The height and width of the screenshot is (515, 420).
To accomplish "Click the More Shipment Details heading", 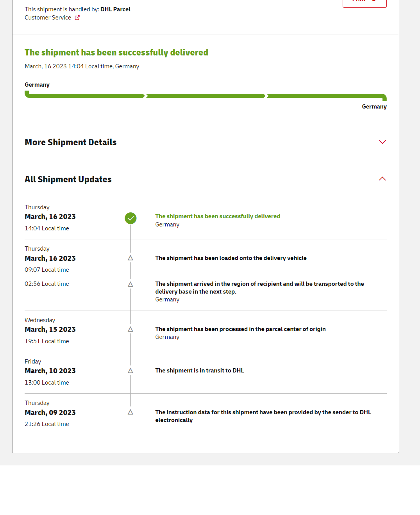I will pyautogui.click(x=71, y=143).
